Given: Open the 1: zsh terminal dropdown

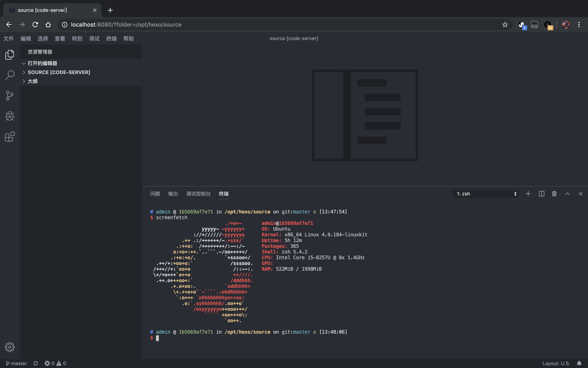Looking at the screenshot, I should 486,194.
